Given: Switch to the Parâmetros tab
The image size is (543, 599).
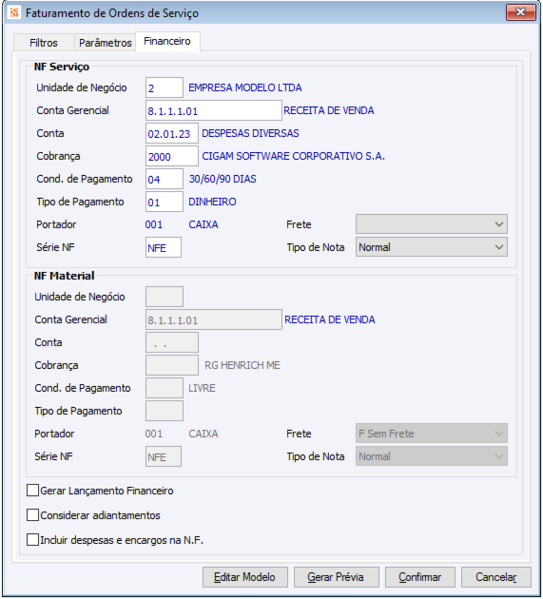Looking at the screenshot, I should (105, 42).
